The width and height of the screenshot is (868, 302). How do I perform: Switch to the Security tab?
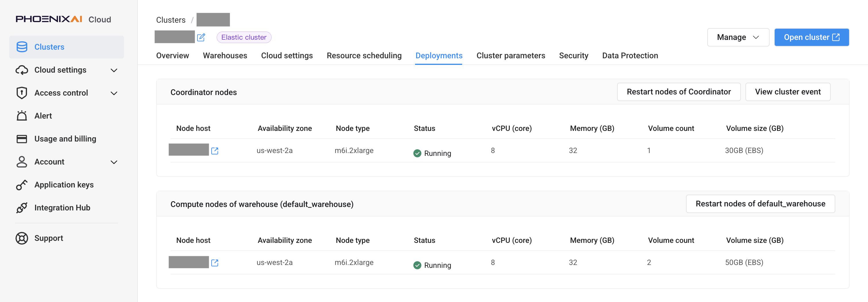point(573,56)
